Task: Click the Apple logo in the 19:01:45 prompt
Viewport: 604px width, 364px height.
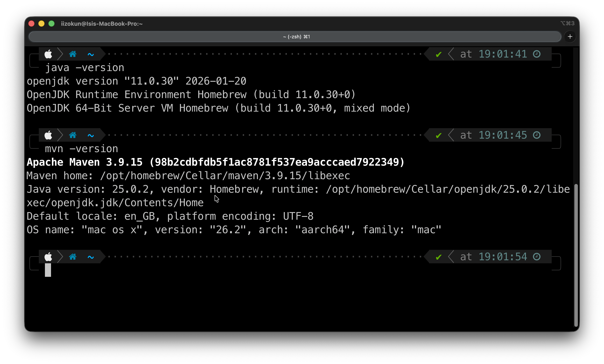Action: click(x=48, y=135)
